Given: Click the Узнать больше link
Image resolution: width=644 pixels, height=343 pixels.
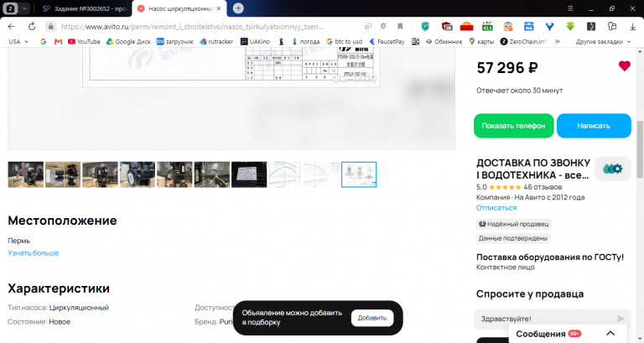Looking at the screenshot, I should pyautogui.click(x=34, y=253).
